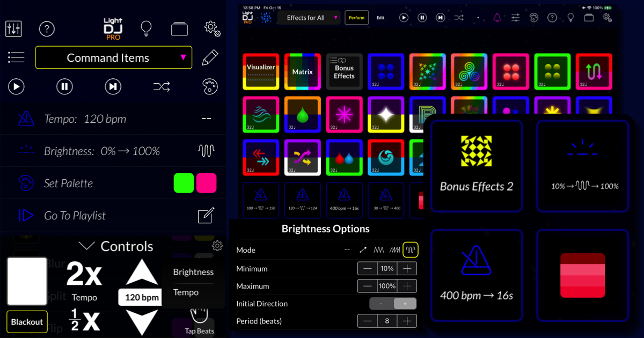Viewport: 644px width, 338px height.
Task: Toggle shuffle in the top toolbar
Action: [459, 18]
